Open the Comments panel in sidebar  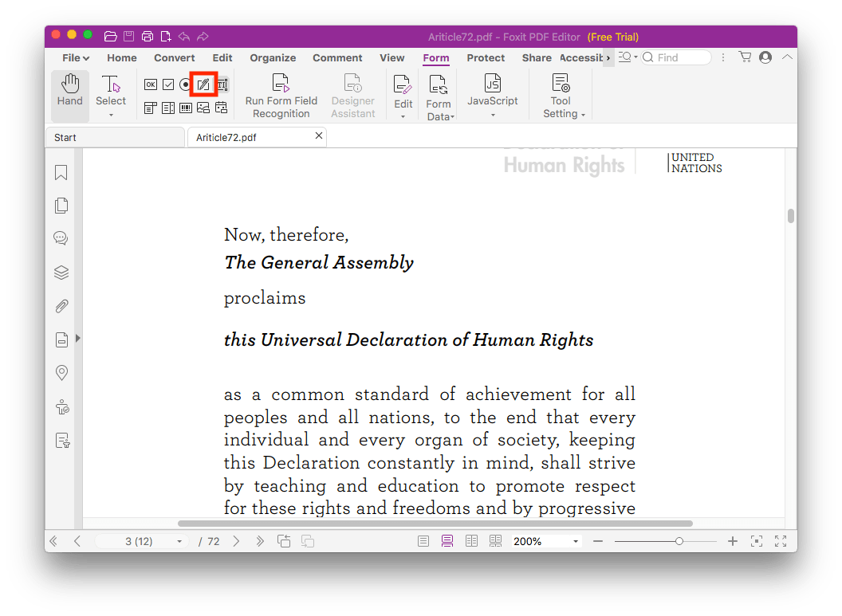pyautogui.click(x=61, y=237)
